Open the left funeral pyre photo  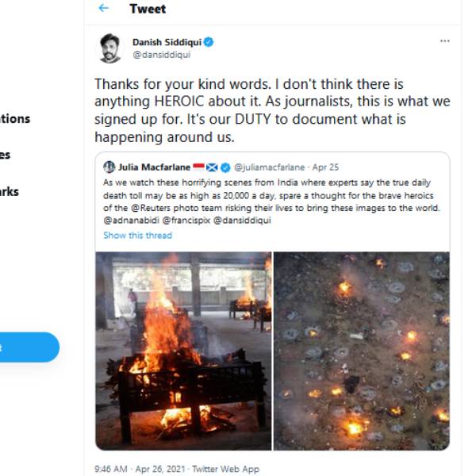pyautogui.click(x=183, y=351)
